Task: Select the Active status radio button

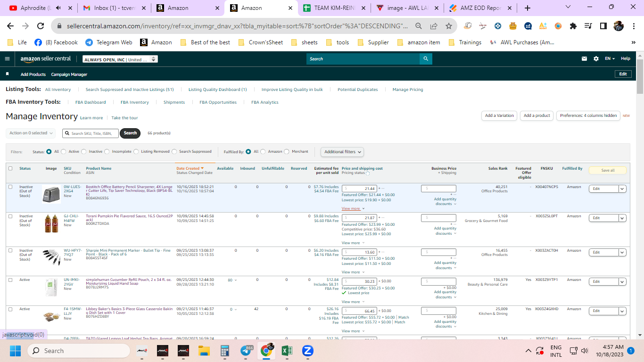Action: click(x=64, y=152)
